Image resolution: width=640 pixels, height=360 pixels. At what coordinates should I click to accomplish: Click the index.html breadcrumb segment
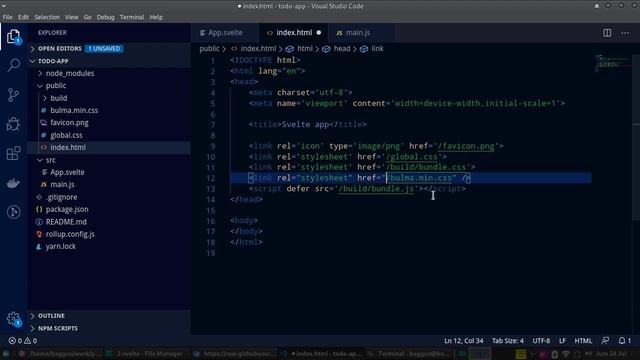(254, 49)
